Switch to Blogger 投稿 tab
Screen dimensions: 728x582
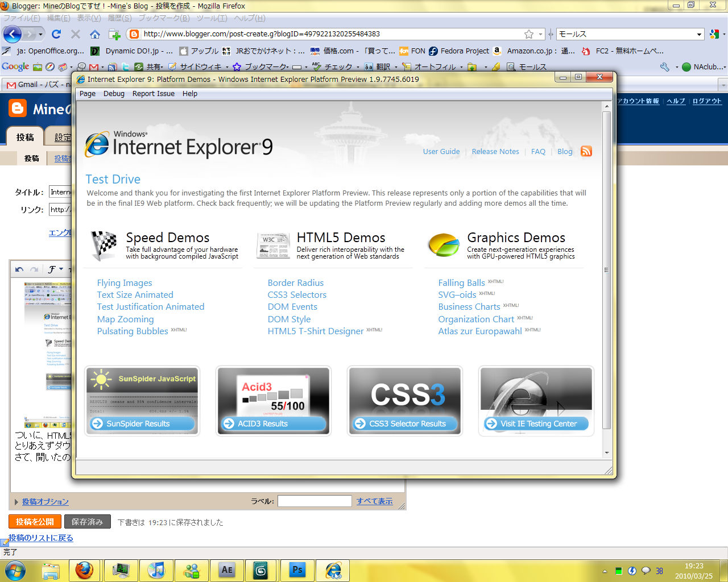tap(25, 138)
